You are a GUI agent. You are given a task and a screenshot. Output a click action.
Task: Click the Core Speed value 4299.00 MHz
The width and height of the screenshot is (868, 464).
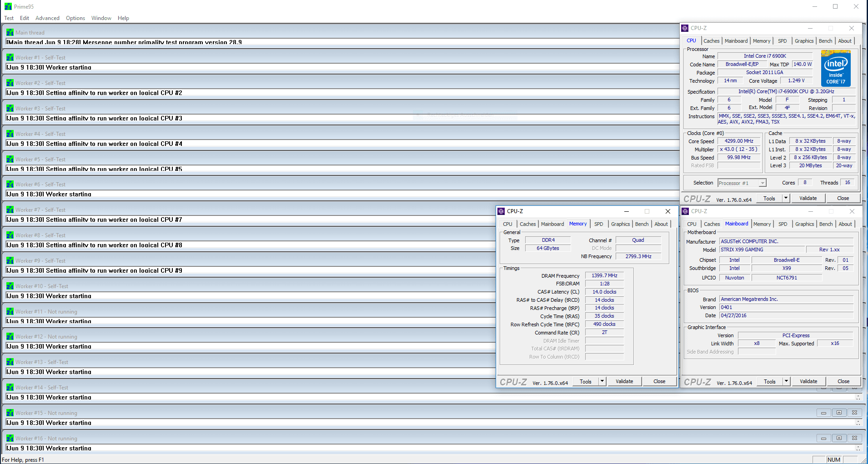point(739,141)
